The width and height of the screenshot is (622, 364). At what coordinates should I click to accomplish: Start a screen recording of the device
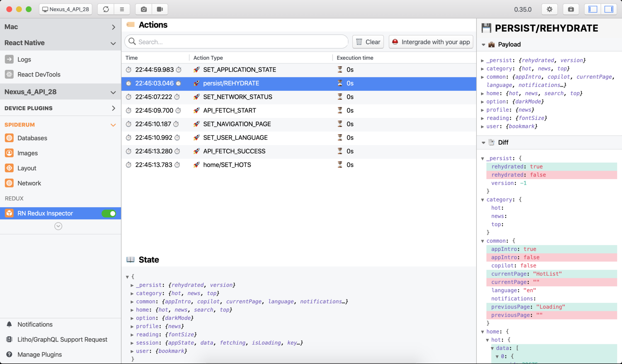click(x=160, y=9)
